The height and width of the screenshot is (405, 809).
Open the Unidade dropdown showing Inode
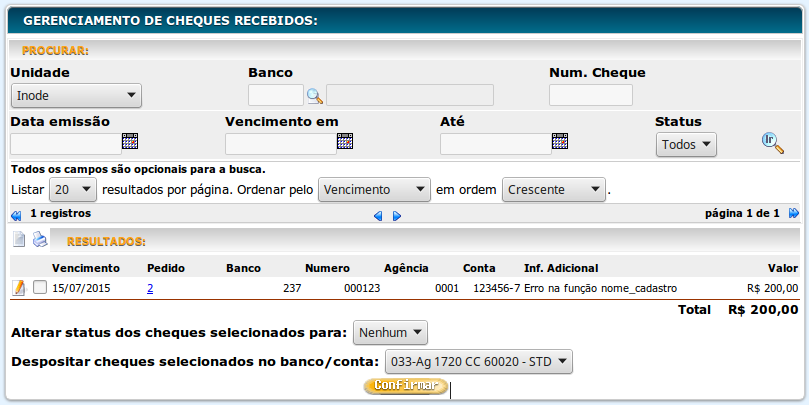[76, 96]
